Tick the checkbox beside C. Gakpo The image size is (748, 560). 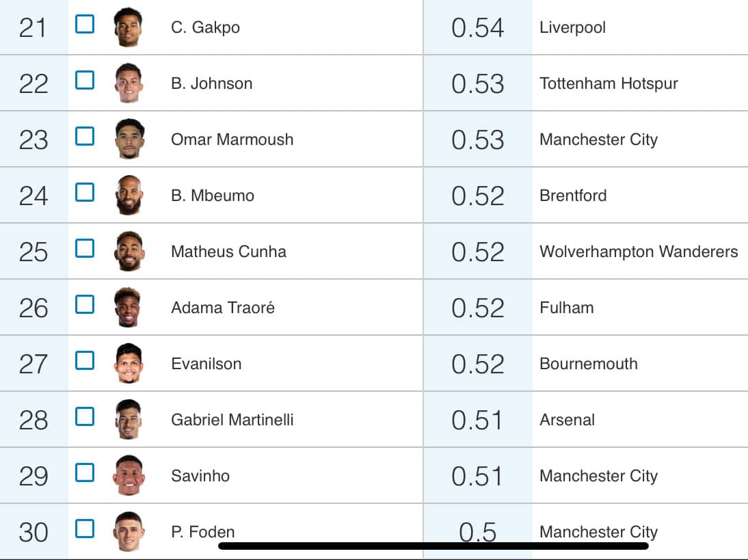point(85,25)
